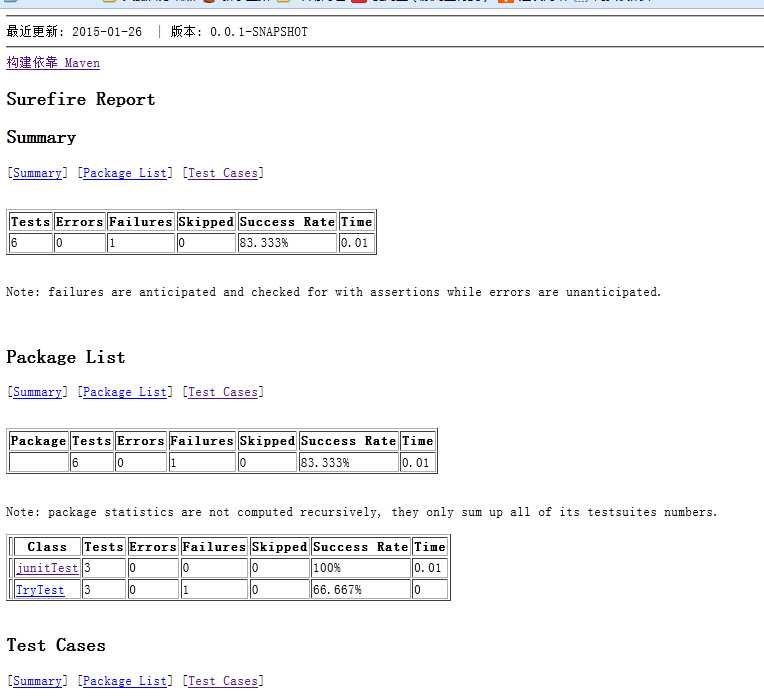
Task: Click the Package List section heading
Action: [x=66, y=357]
